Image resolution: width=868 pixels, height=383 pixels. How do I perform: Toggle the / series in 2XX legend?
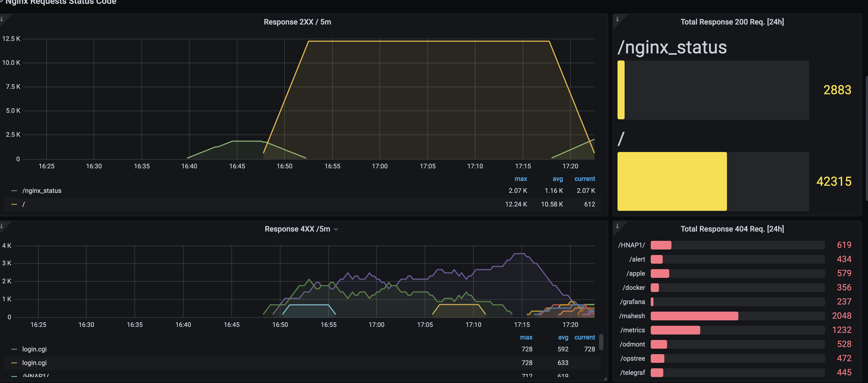[x=24, y=204]
